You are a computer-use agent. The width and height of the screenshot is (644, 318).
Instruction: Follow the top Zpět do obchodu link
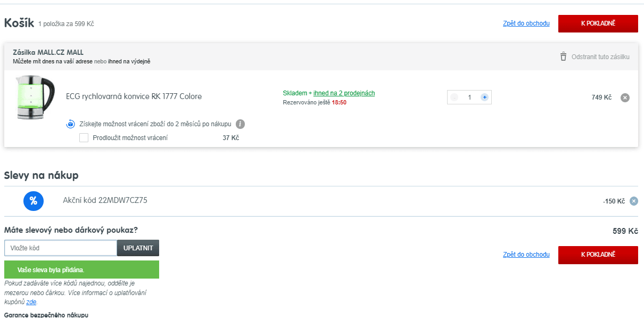526,23
